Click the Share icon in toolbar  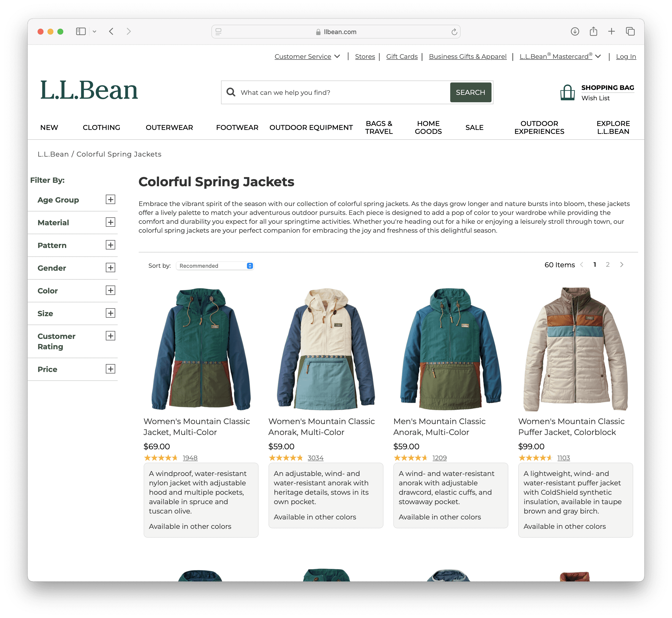point(593,31)
